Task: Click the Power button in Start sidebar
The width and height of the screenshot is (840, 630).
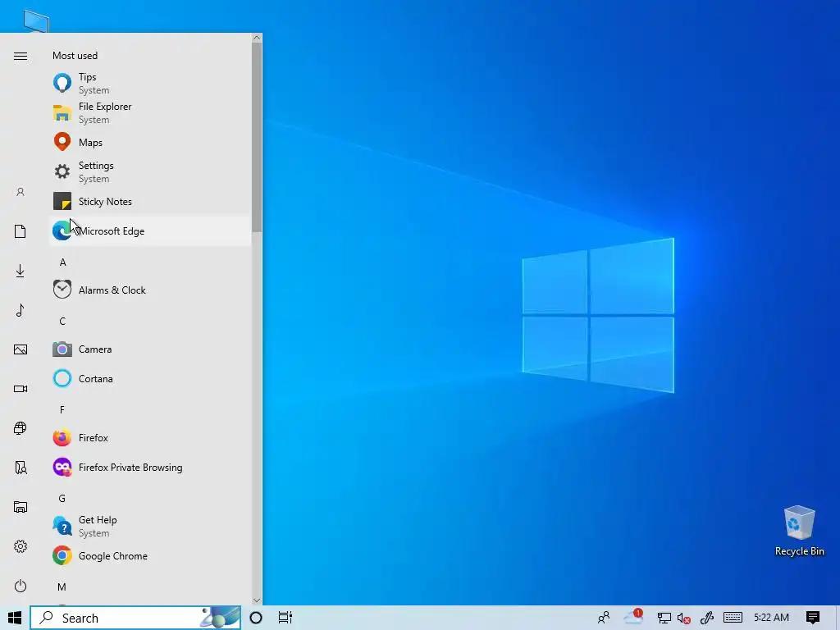Action: tap(21, 586)
